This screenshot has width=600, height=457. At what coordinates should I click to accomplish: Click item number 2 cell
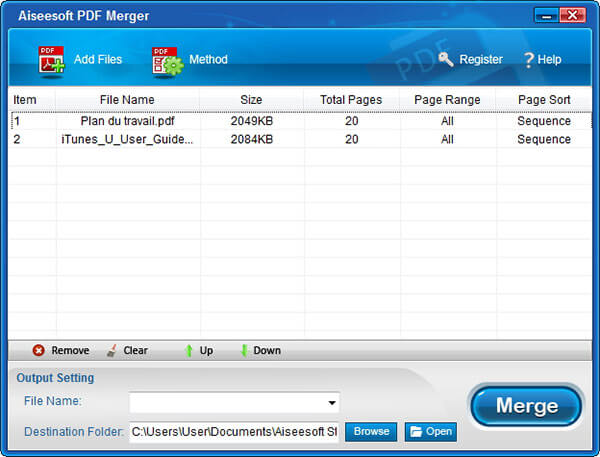[17, 139]
